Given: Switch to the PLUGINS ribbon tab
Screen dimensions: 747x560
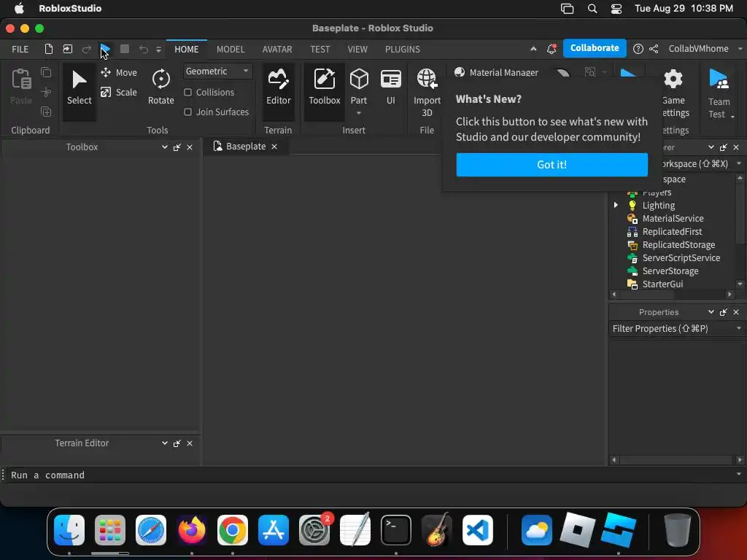Looking at the screenshot, I should click(x=403, y=49).
